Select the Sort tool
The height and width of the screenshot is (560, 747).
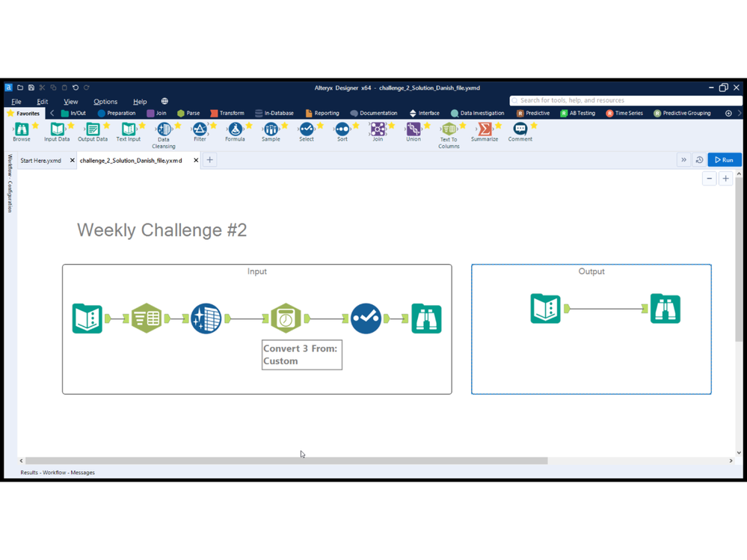(342, 132)
